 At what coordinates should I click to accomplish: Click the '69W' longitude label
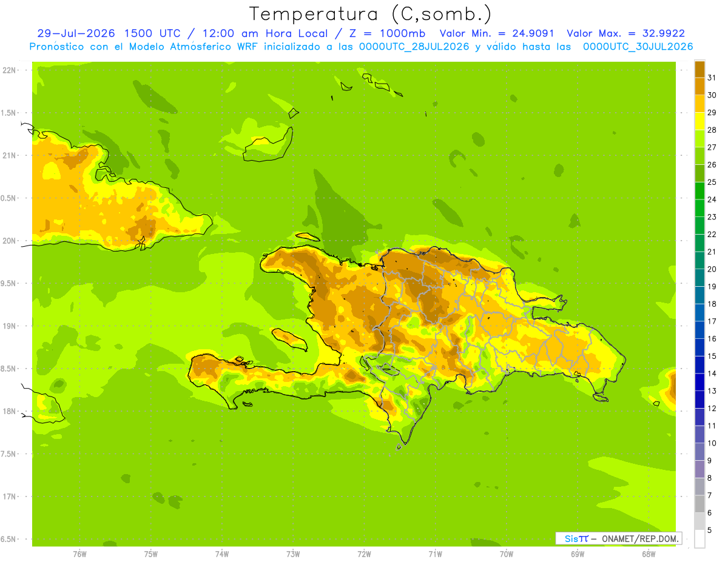(x=578, y=554)
